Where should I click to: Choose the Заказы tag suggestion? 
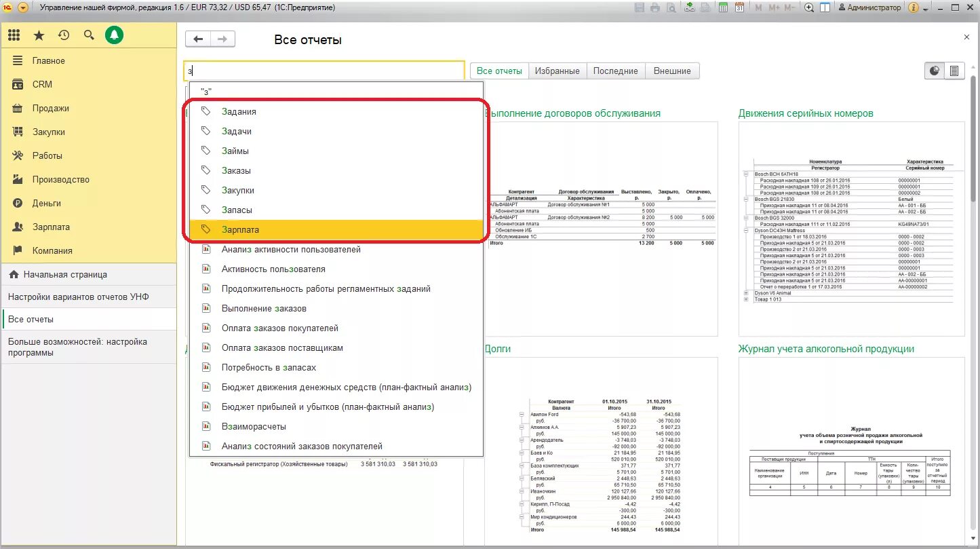(336, 170)
